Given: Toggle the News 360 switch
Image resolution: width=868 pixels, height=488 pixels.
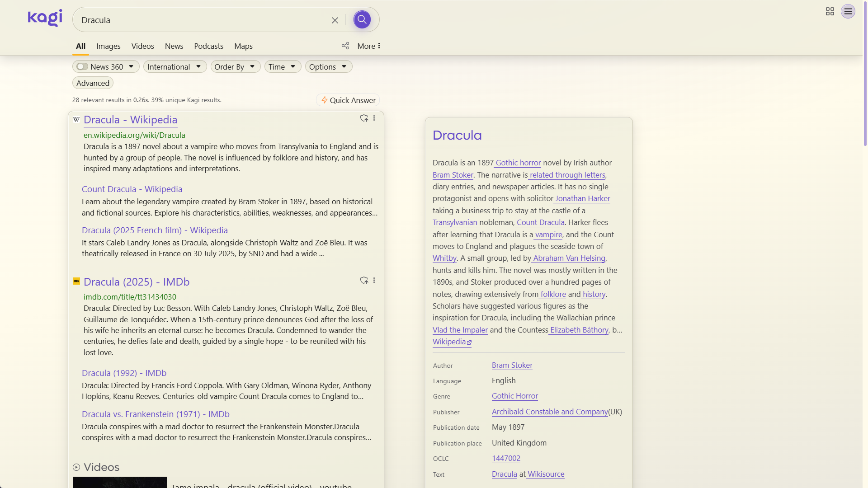Looking at the screenshot, I should (82, 66).
